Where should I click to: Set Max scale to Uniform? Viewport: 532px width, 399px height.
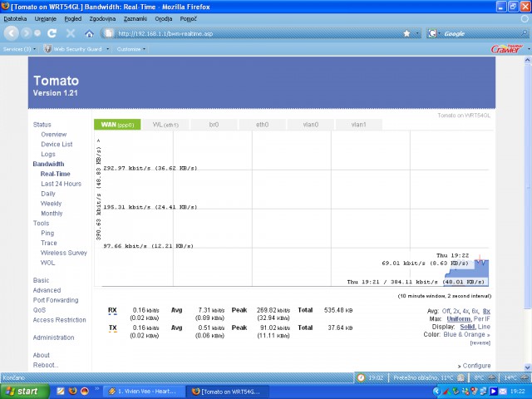point(458,319)
